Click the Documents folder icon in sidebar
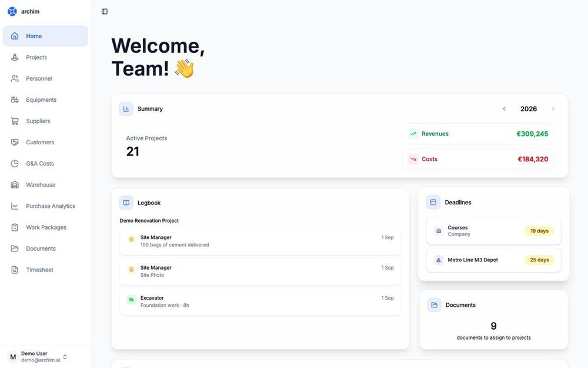 (x=15, y=248)
